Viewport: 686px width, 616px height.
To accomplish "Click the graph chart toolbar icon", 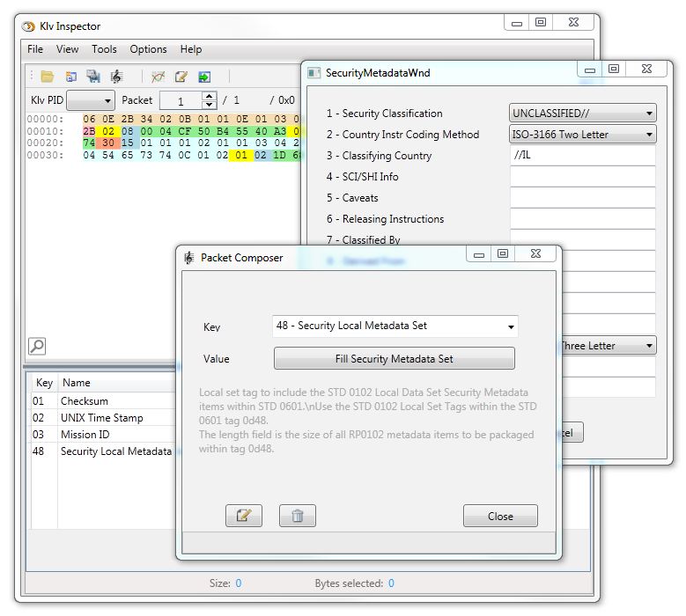I will [158, 77].
